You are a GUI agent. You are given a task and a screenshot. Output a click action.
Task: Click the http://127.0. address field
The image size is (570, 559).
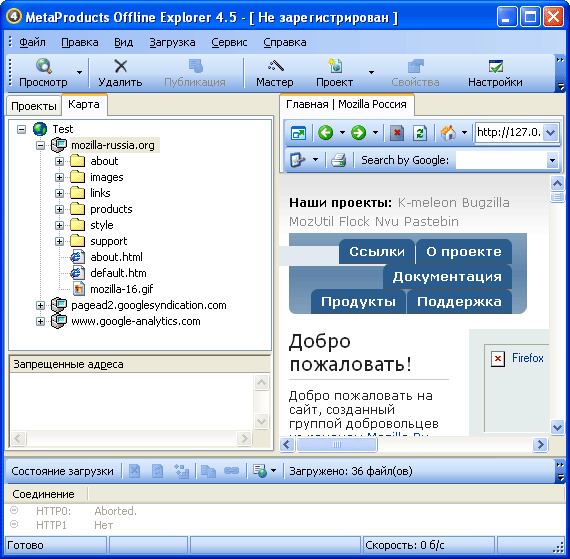pos(510,132)
